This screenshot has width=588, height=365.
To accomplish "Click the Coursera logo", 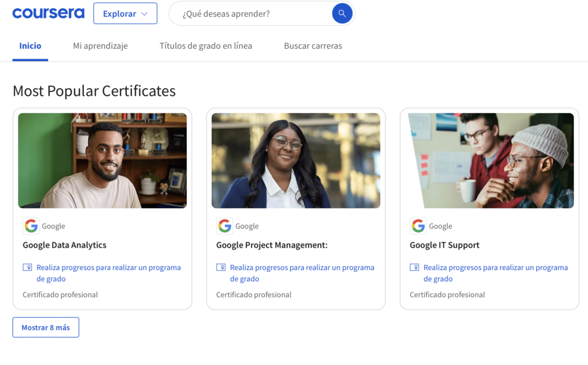I will tap(48, 13).
